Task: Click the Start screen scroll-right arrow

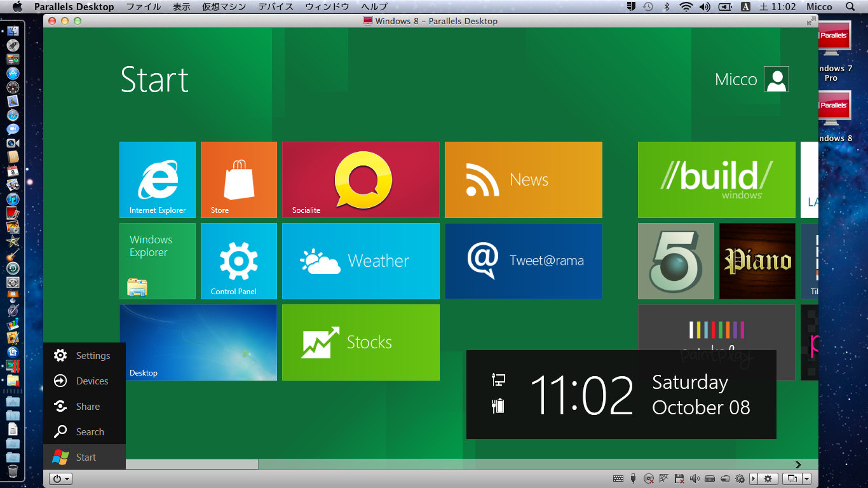Action: click(799, 464)
